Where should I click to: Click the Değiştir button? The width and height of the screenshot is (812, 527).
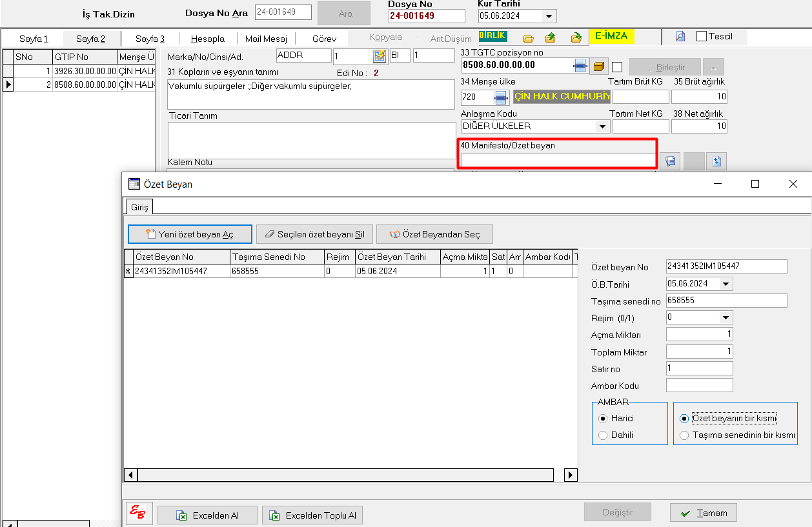[x=618, y=513]
